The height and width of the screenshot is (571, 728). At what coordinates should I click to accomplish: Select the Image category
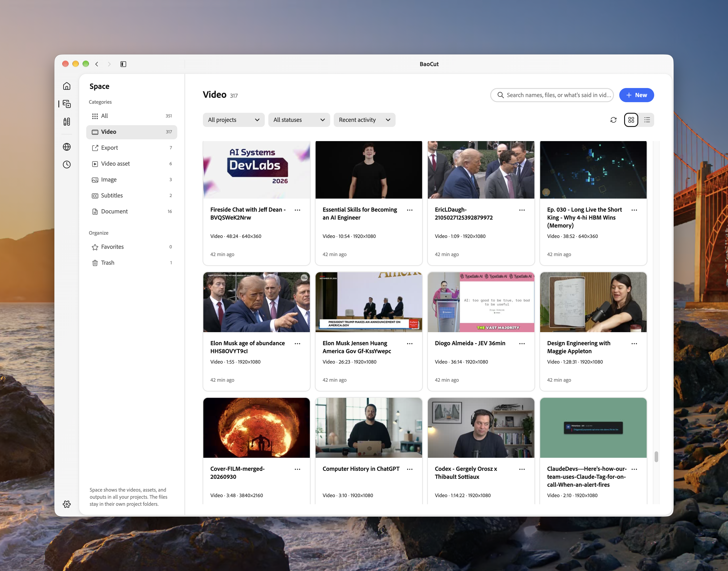coord(132,180)
